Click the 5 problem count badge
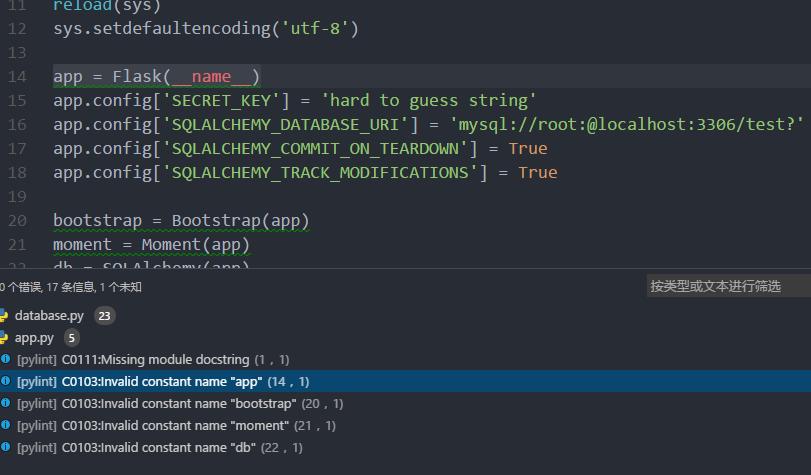The width and height of the screenshot is (811, 475). 72,338
